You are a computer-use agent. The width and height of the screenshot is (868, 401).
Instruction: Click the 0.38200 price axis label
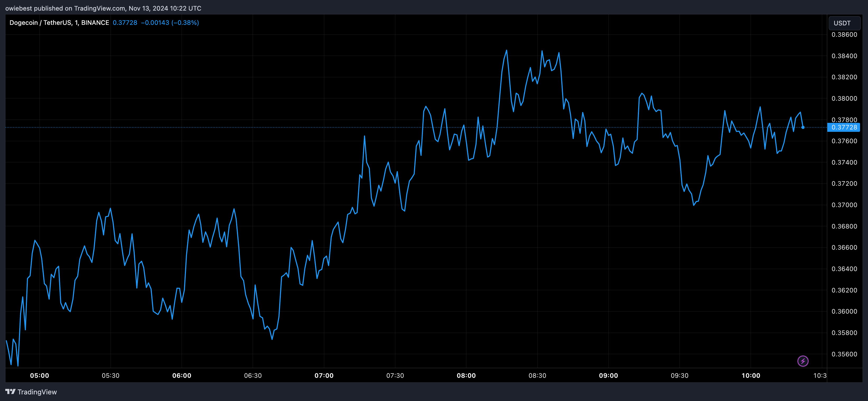pyautogui.click(x=844, y=77)
